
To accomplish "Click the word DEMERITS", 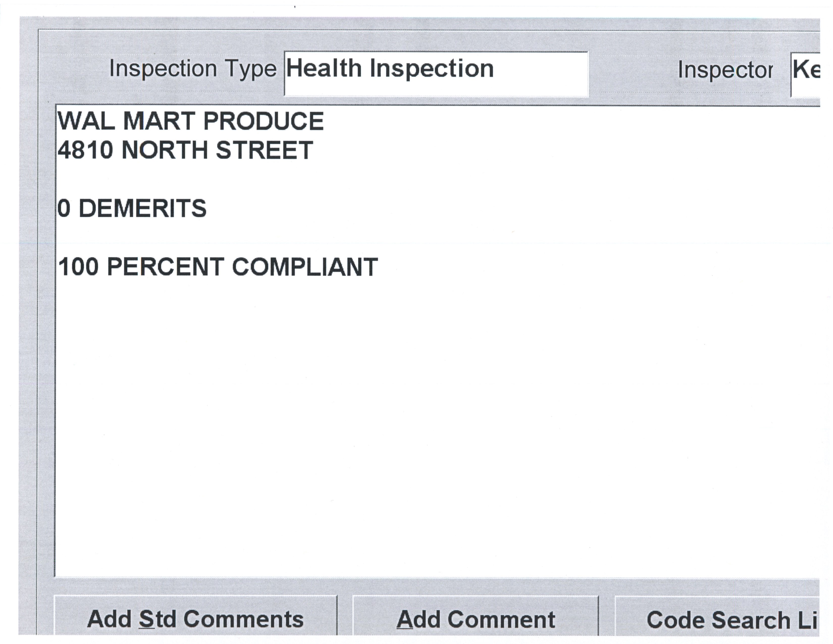I will (x=142, y=209).
